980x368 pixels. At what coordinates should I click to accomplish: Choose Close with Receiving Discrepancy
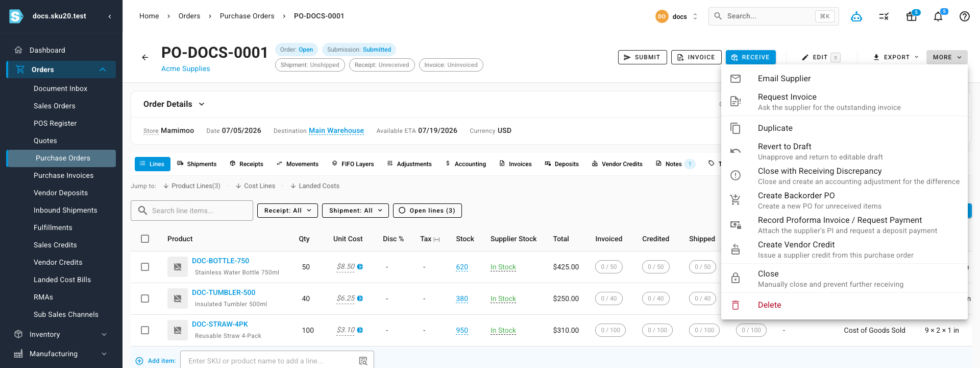(x=844, y=176)
